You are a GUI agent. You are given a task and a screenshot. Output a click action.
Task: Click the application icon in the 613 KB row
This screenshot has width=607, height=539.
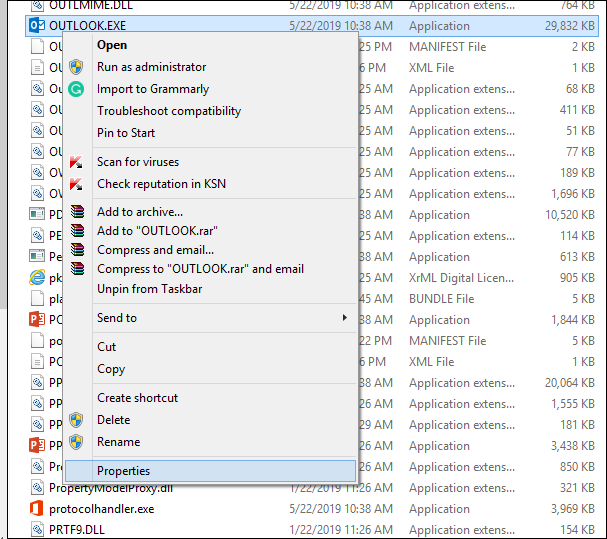click(x=37, y=256)
